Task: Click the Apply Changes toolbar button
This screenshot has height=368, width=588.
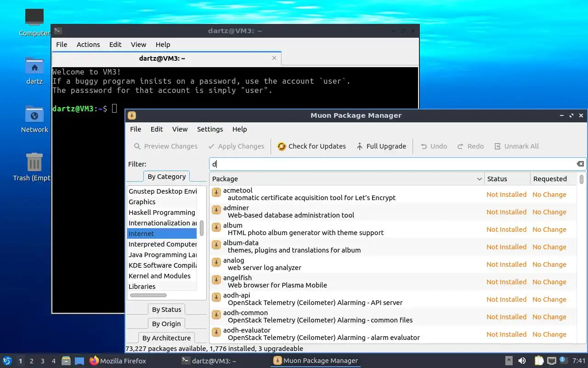Action: [x=236, y=146]
